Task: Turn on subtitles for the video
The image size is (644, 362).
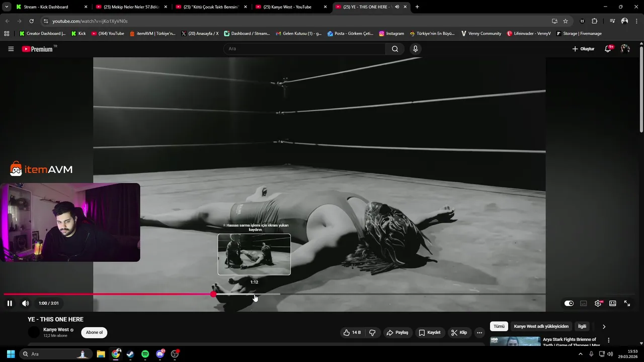Action: click(x=584, y=303)
